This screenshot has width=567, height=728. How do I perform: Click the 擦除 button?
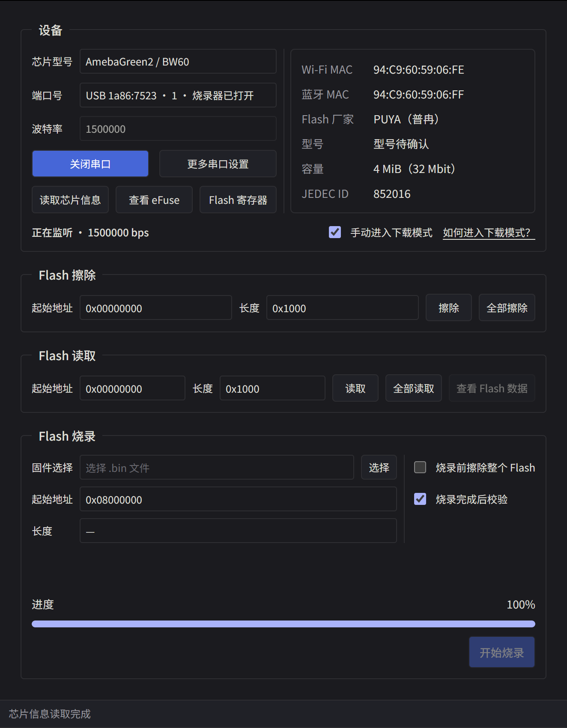[x=449, y=307]
